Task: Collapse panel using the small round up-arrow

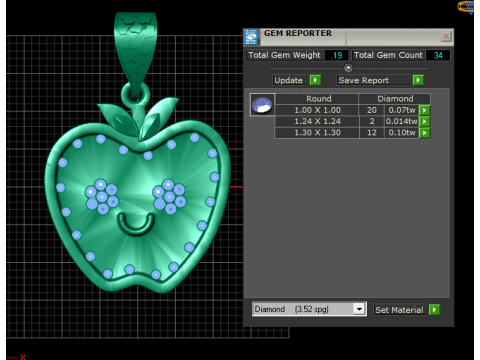Action: tap(348, 68)
